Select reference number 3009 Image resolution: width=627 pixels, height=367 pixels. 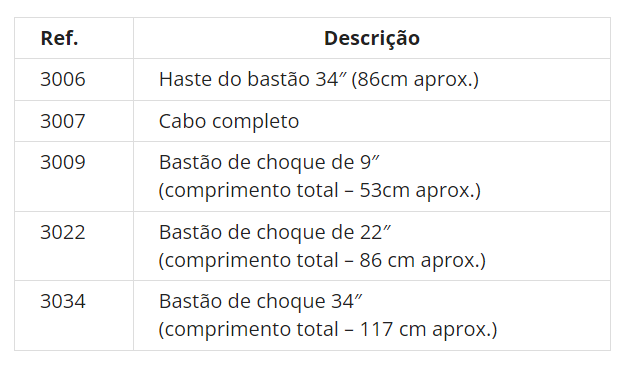(x=63, y=162)
